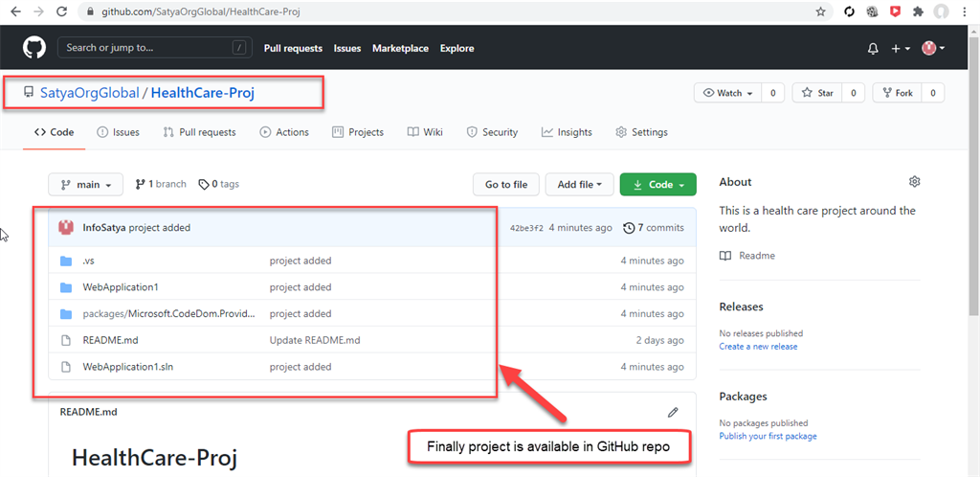Click Pull requests in top navigation
This screenshot has height=477, width=980.
click(293, 48)
